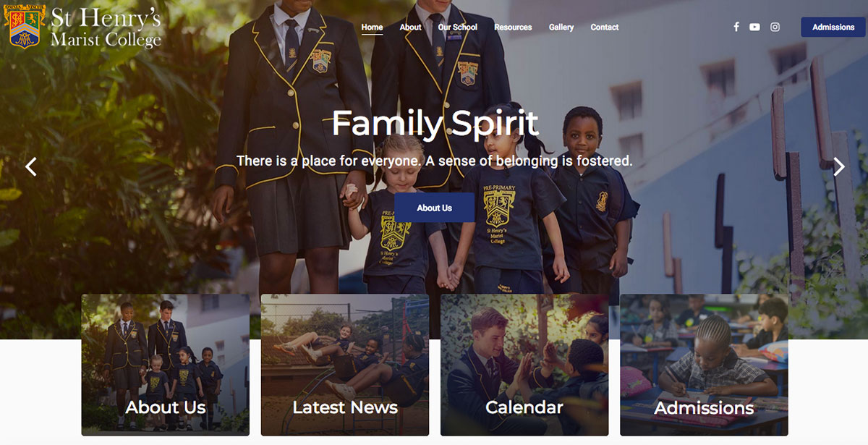Open the Gallery menu item
Screen dimensions: 868x445
561,27
